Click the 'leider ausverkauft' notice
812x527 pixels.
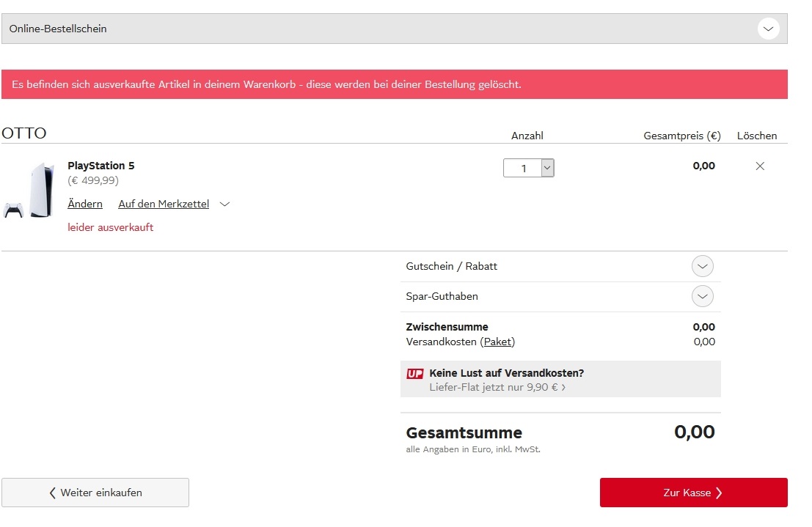coord(110,227)
